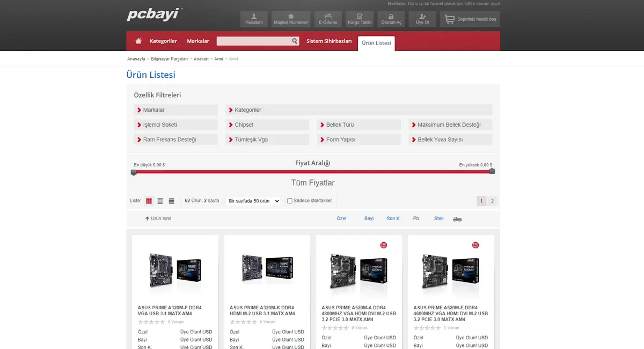Open ASUS PRIME A320M-K DDR4 title link
The height and width of the screenshot is (349, 644).
coord(262,310)
